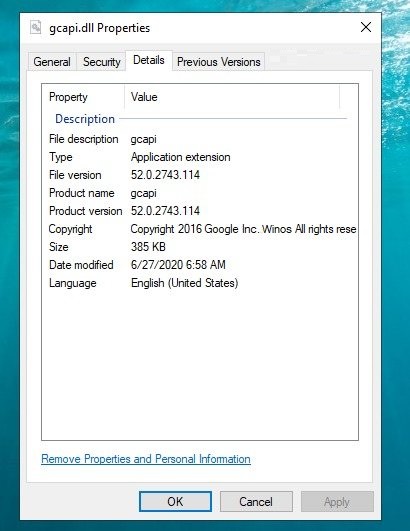
Task: Click the File version value 52.0.2743.114
Action: tap(165, 175)
